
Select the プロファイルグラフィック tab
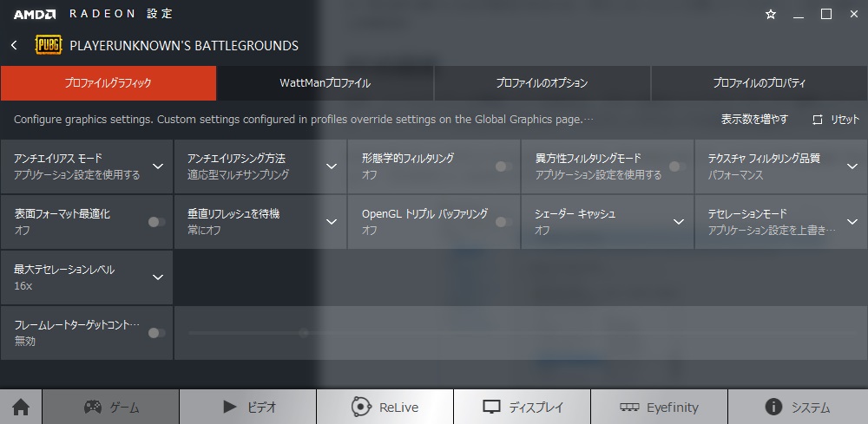(x=108, y=83)
